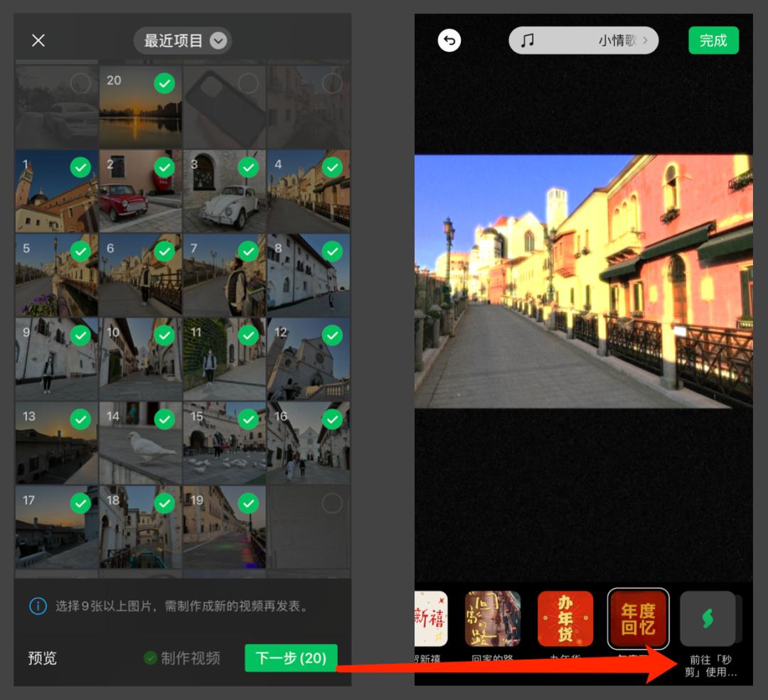Click the street preview image
Viewport: 768px width, 700px height.
pos(583,281)
